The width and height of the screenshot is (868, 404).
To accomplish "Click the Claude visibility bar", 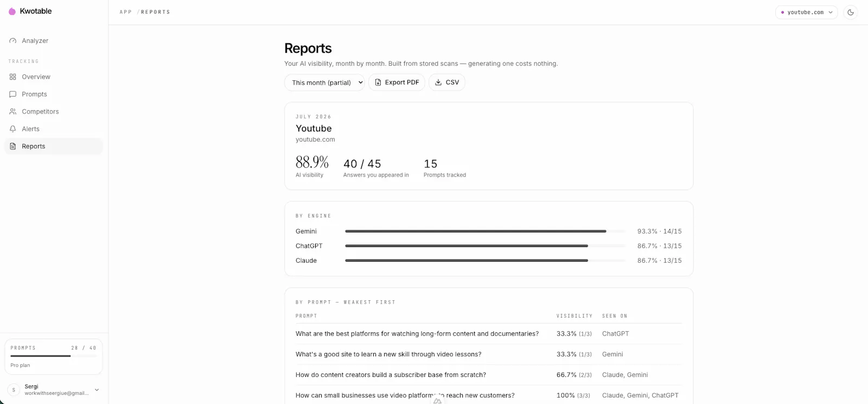I will click(x=485, y=261).
